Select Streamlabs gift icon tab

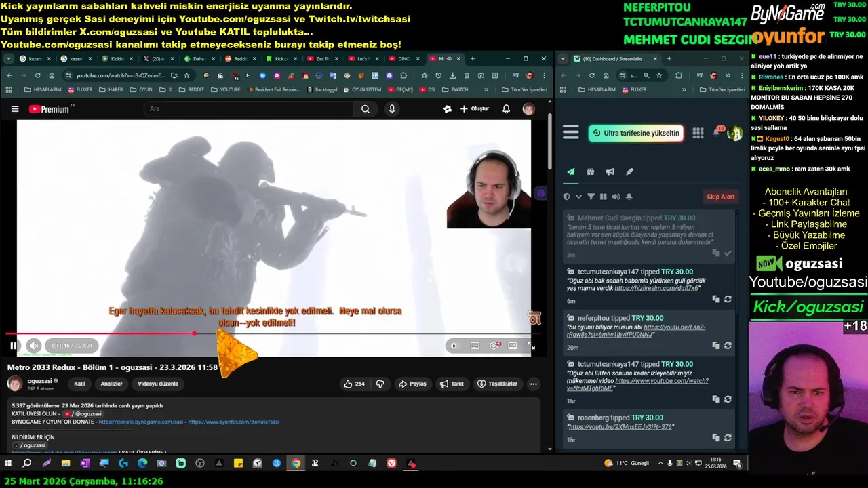pyautogui.click(x=591, y=172)
